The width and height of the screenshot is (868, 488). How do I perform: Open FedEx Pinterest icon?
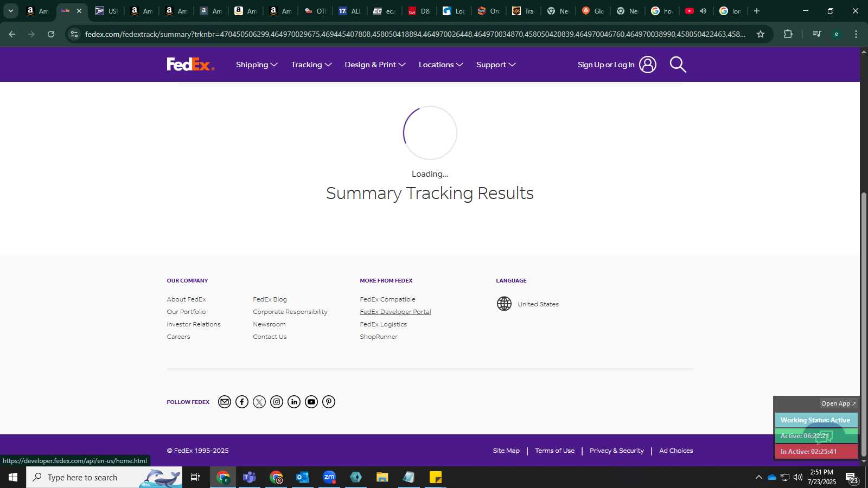329,402
